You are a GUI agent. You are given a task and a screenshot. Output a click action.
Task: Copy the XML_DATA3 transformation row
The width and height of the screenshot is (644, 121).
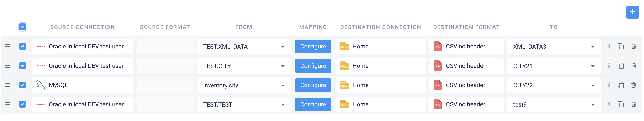tap(620, 46)
